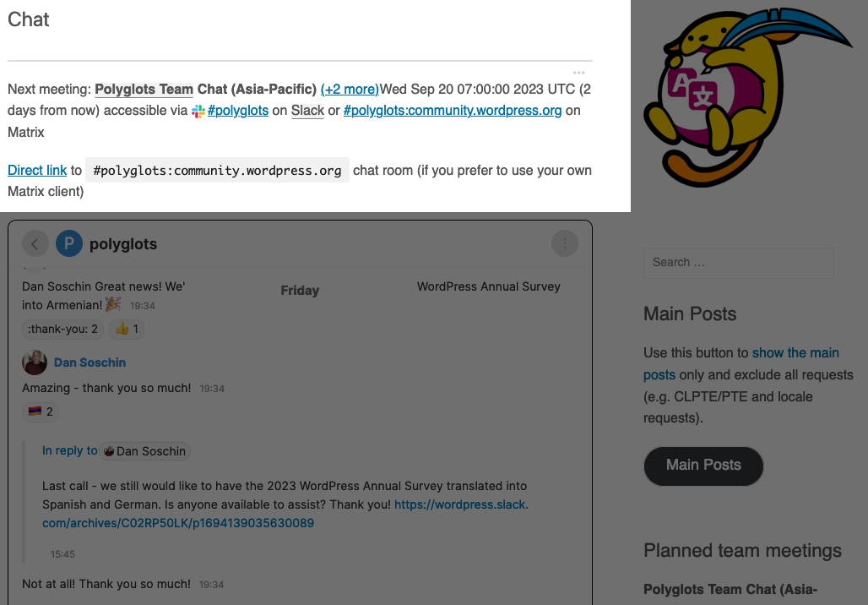Toggle the :thank-you: reaction

61,328
